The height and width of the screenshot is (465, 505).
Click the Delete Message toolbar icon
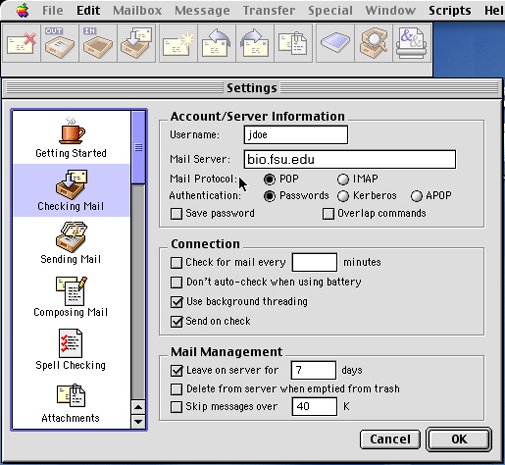(21, 43)
